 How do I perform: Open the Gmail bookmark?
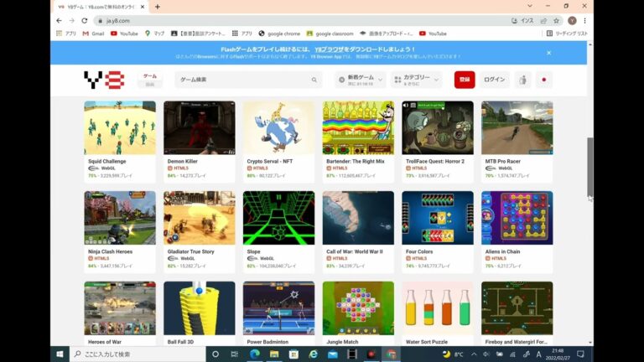[x=93, y=34]
